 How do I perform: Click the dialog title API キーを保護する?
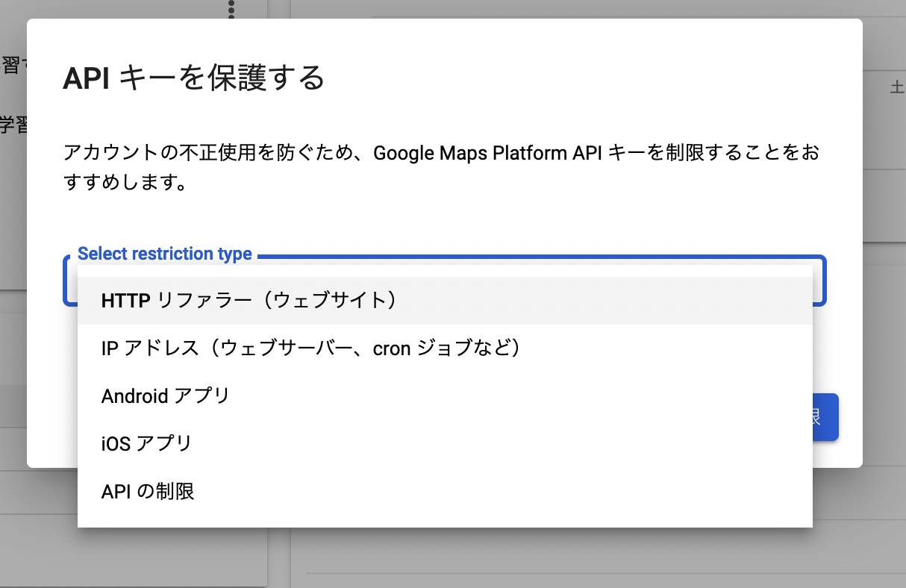[x=193, y=78]
